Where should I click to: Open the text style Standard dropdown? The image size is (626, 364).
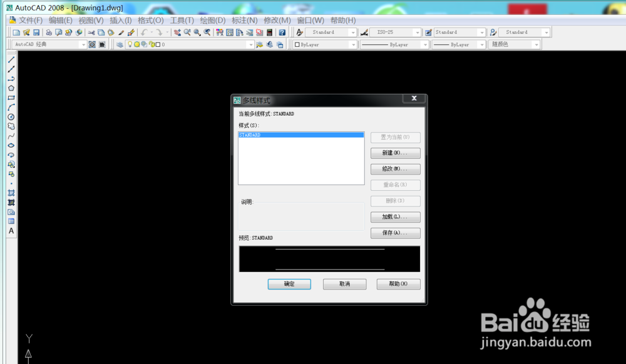tap(353, 33)
